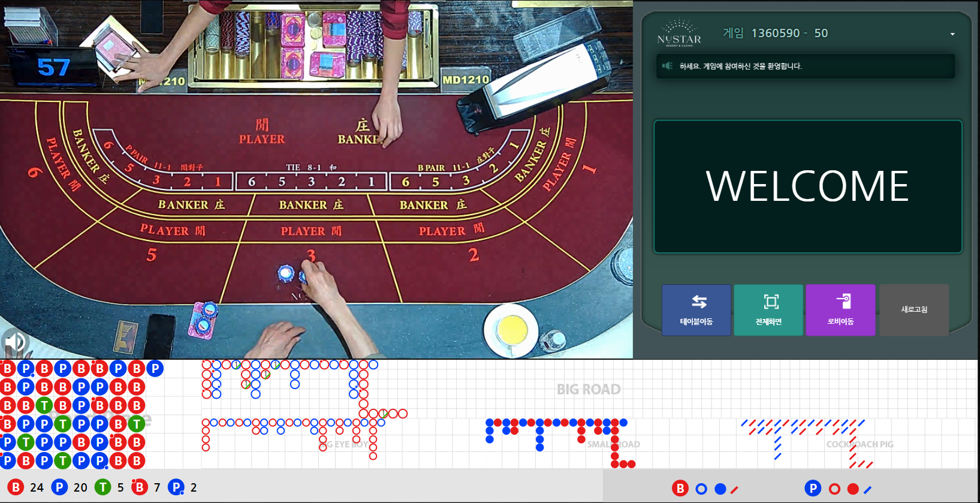Screen dimensions: 980x503
Task: Click the 새로고침 refresh button
Action: click(x=914, y=309)
